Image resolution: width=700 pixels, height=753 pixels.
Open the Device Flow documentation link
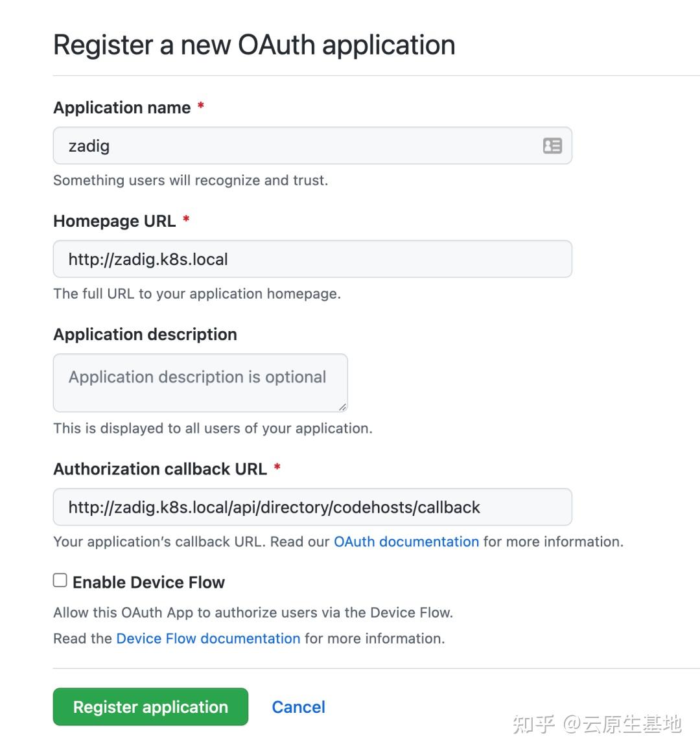tap(208, 638)
